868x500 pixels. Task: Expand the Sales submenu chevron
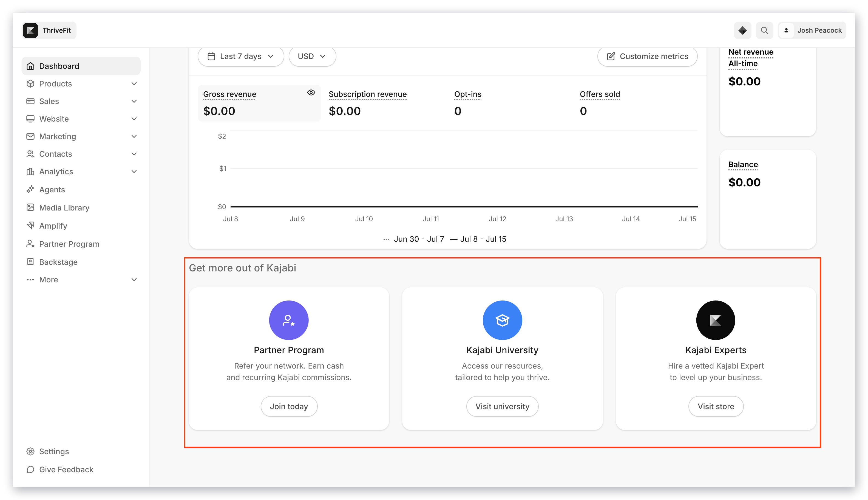tap(134, 101)
